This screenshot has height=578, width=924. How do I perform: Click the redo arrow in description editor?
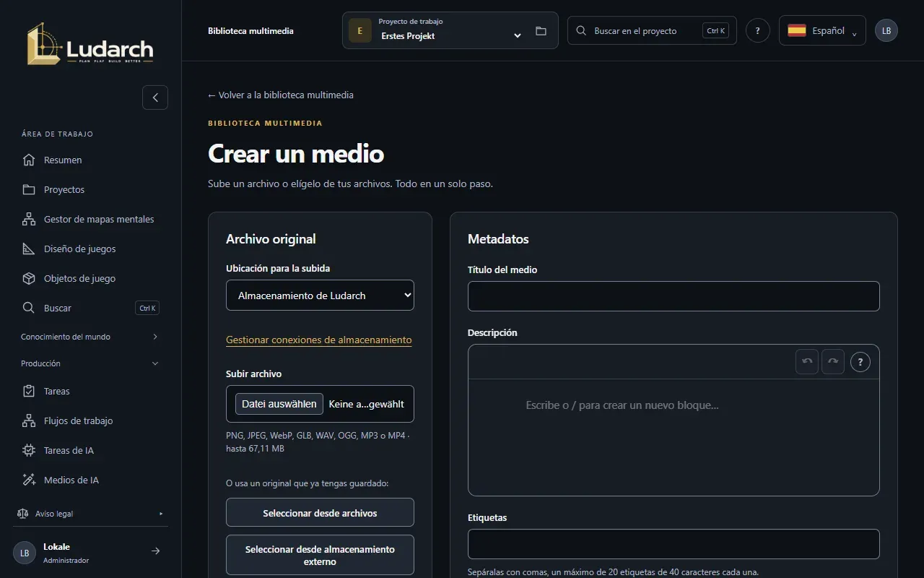coord(832,361)
